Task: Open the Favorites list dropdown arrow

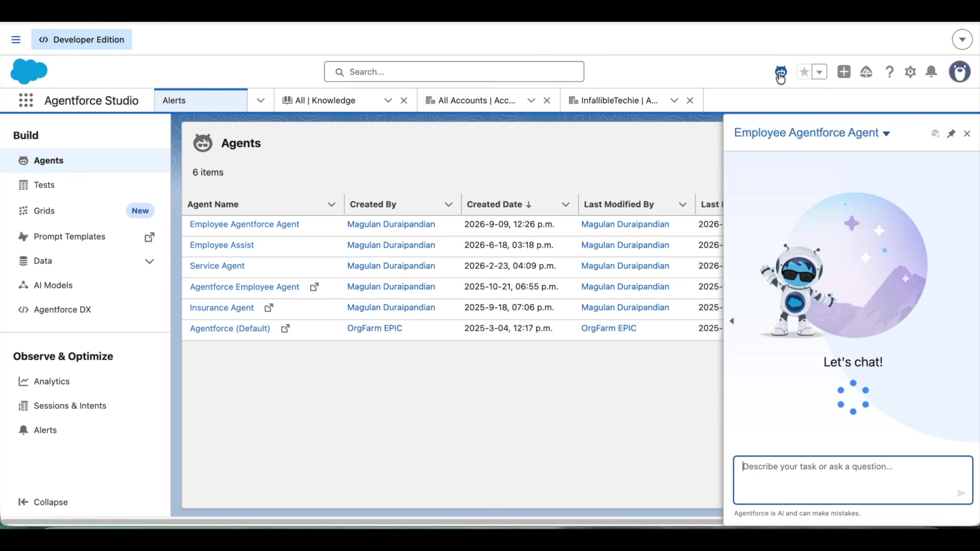Action: pyautogui.click(x=820, y=72)
